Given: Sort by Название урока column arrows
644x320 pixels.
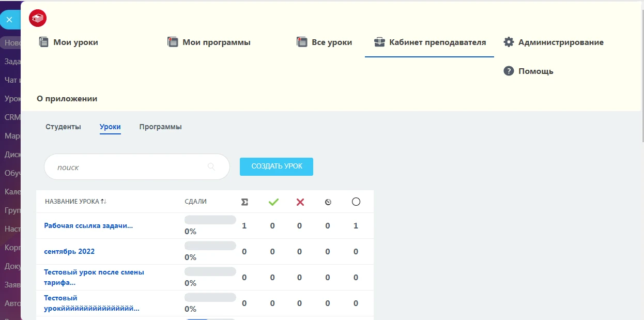Looking at the screenshot, I should [x=103, y=202].
